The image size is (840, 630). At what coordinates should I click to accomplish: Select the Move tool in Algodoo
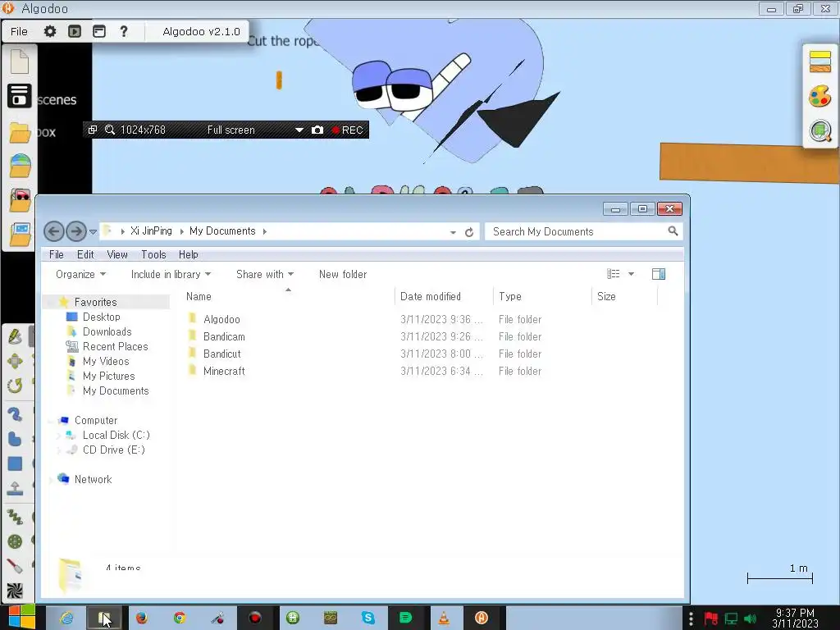[15, 361]
